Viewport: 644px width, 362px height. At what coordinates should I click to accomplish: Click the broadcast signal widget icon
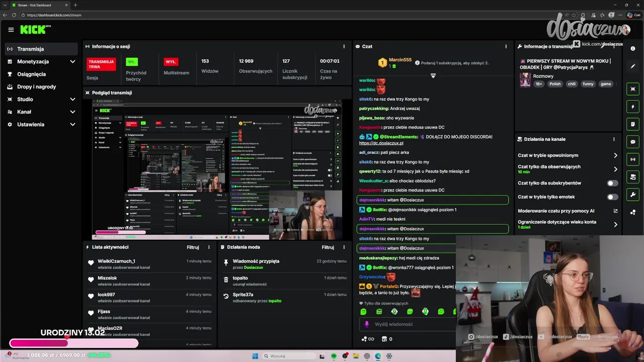click(x=633, y=159)
